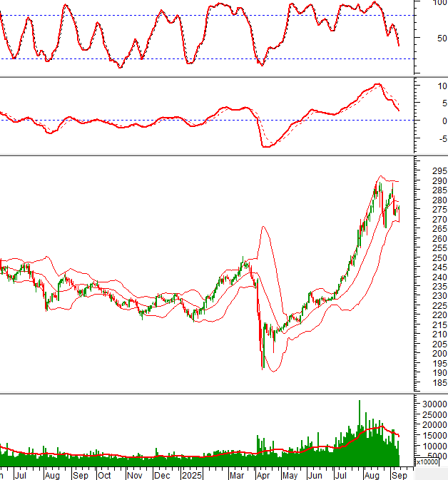Screen dimensions: 448x480
Task: Select the 235 price axis label
Action: click(439, 287)
